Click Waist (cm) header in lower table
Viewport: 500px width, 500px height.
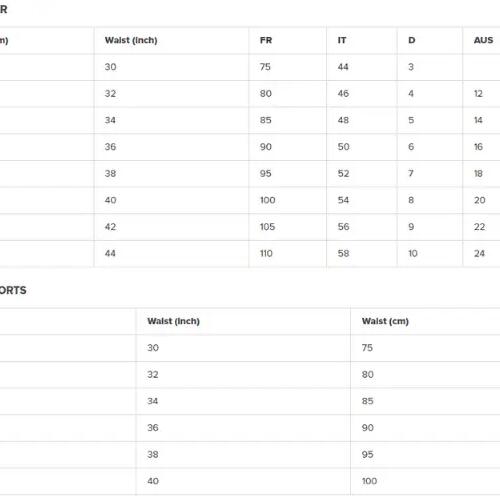(x=385, y=321)
